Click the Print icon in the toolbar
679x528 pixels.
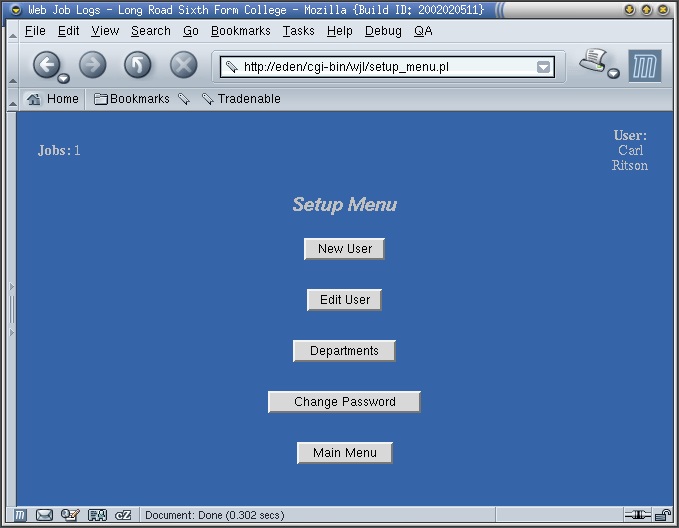594,61
